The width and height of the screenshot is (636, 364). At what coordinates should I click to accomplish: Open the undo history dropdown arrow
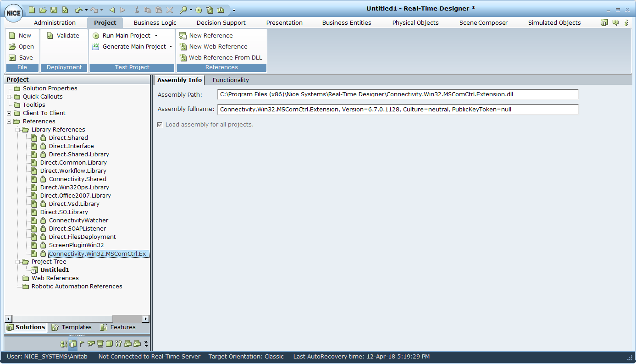click(86, 10)
